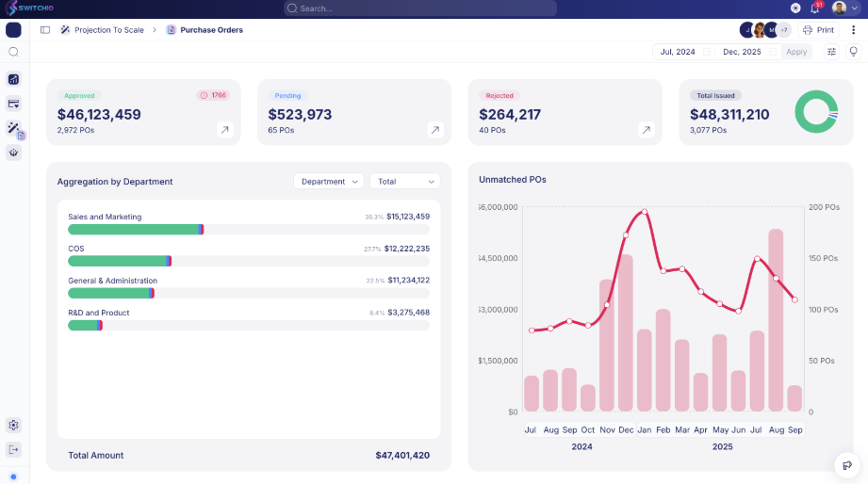This screenshot has width=868, height=484.
Task: Expand the Department dropdown
Action: (328, 181)
